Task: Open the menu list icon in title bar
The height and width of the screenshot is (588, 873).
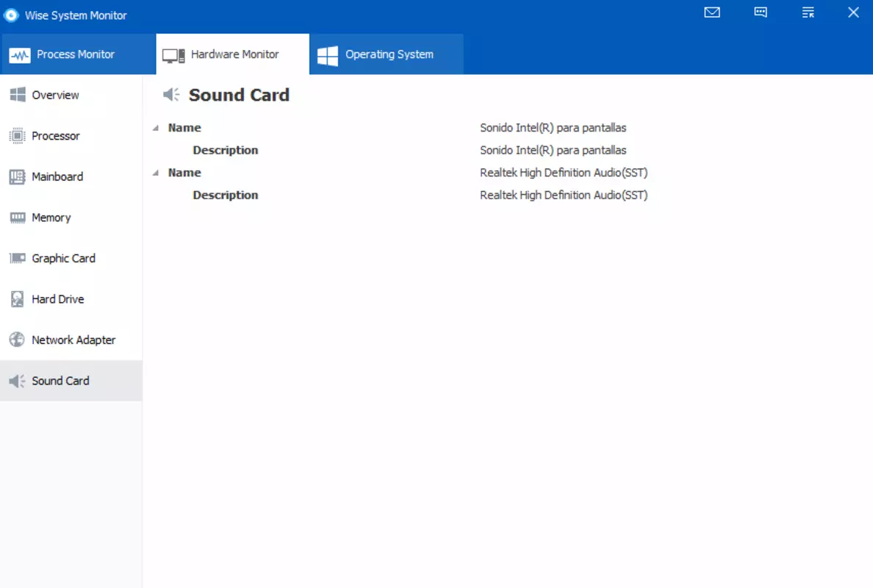Action: point(808,12)
